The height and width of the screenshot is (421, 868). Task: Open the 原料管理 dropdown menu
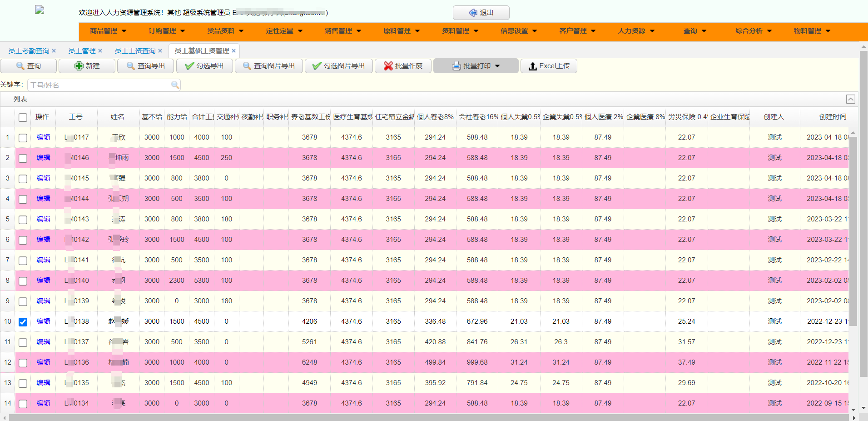pos(401,31)
